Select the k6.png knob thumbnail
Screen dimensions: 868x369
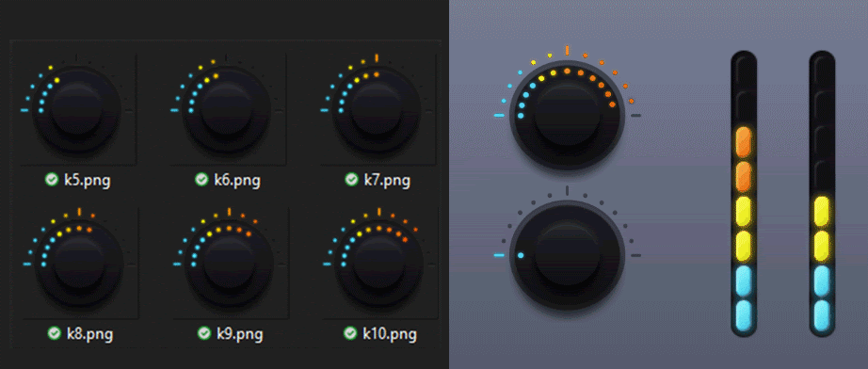tap(227, 109)
